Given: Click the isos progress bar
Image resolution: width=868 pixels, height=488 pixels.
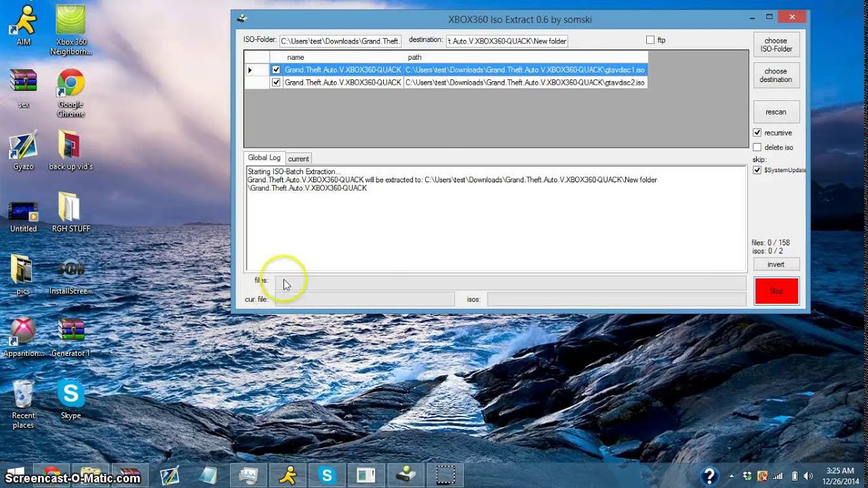Looking at the screenshot, I should click(x=616, y=299).
